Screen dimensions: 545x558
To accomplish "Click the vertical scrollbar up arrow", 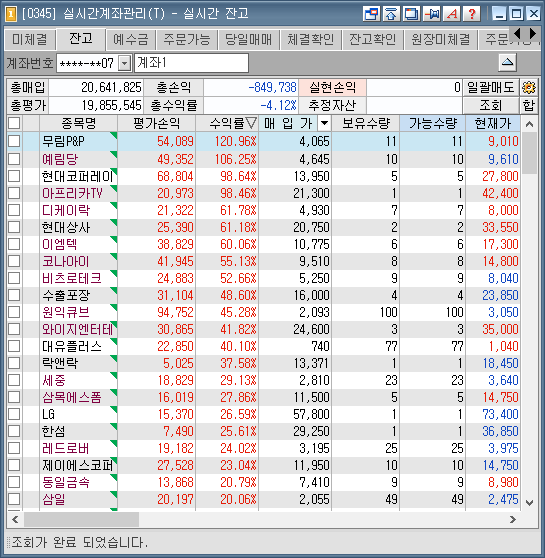I will [529, 124].
